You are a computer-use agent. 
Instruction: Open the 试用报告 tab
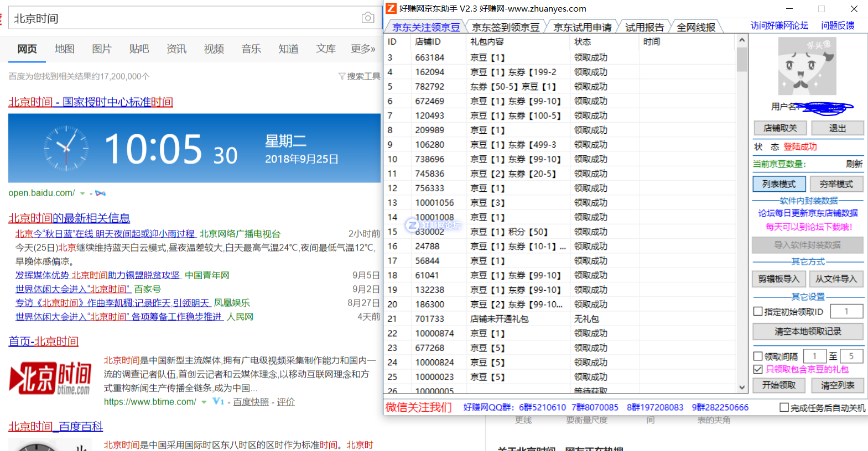click(x=644, y=27)
